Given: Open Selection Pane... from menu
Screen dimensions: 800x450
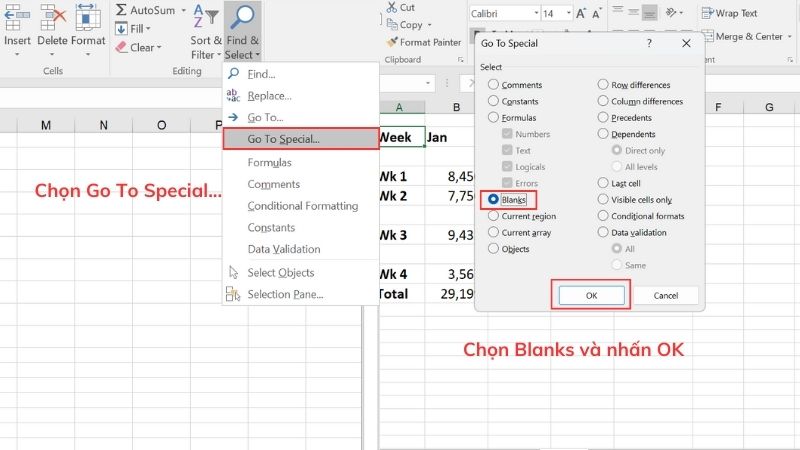Looking at the screenshot, I should coord(301,294).
